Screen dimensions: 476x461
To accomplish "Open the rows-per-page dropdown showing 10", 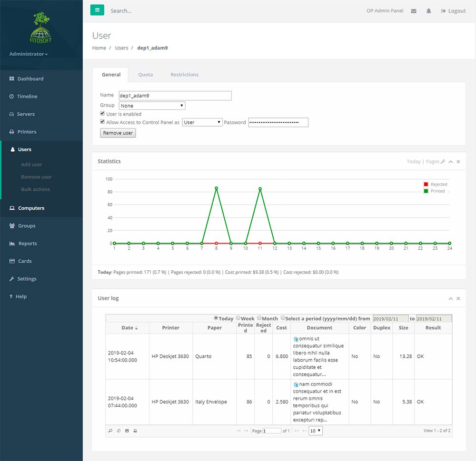I will pyautogui.click(x=315, y=431).
